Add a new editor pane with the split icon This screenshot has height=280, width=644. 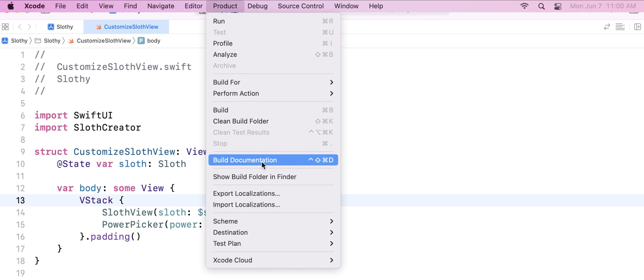pyautogui.click(x=637, y=27)
